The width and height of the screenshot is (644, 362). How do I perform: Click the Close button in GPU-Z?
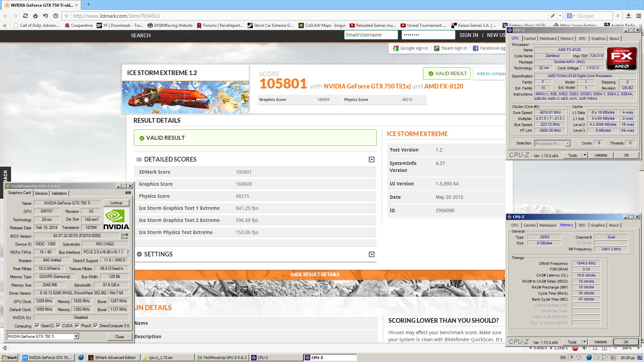[119, 337]
